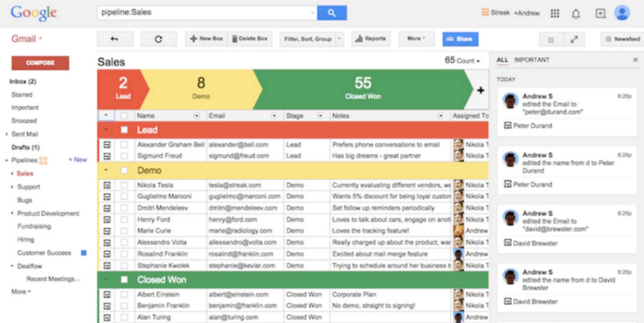Add a stage with the plus icon
644x323 pixels.
click(x=481, y=90)
